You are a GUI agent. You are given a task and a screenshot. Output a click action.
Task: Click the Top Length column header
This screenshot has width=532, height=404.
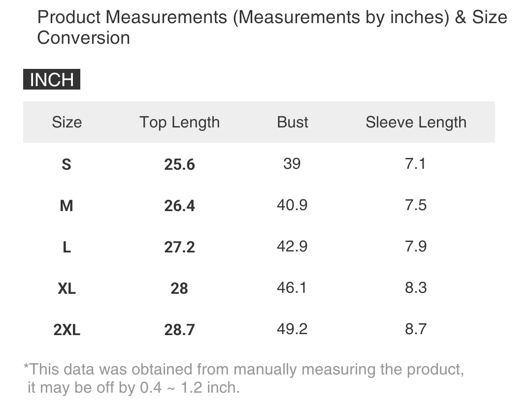click(x=179, y=122)
